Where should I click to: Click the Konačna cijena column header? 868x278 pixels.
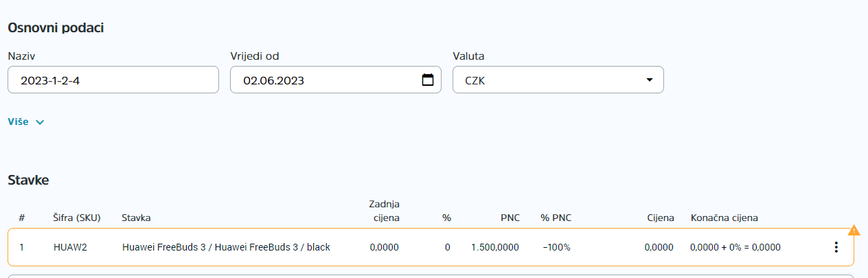coord(724,218)
